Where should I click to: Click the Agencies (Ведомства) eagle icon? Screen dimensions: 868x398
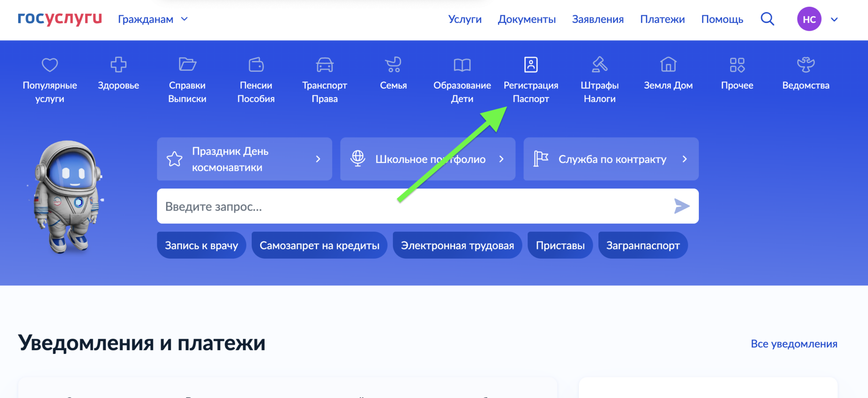[805, 65]
